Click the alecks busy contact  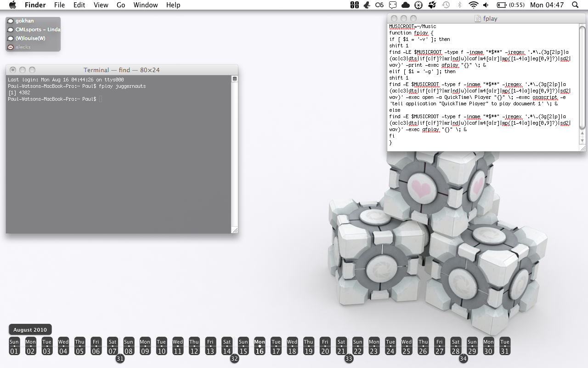click(x=23, y=47)
